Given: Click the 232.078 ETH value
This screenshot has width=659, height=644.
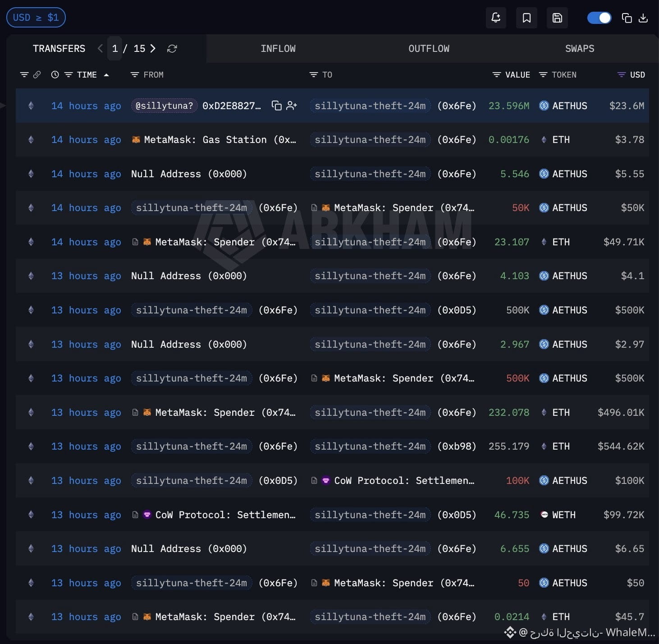Looking at the screenshot, I should tap(509, 413).
